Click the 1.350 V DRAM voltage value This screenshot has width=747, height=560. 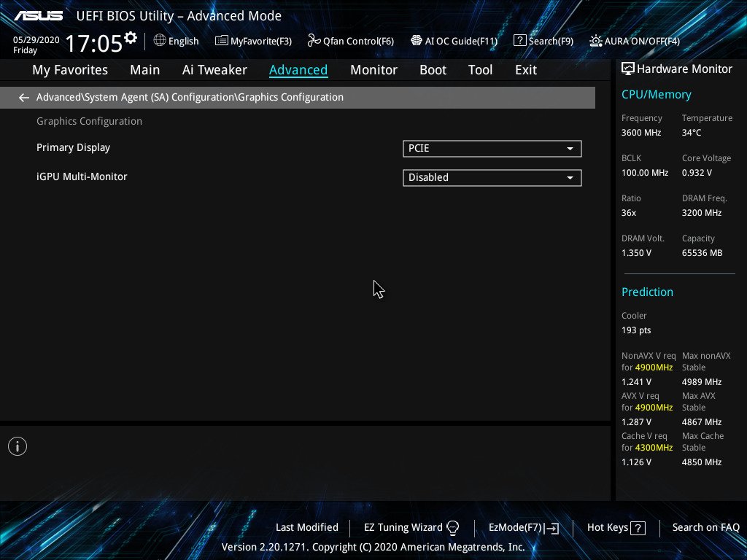(636, 253)
